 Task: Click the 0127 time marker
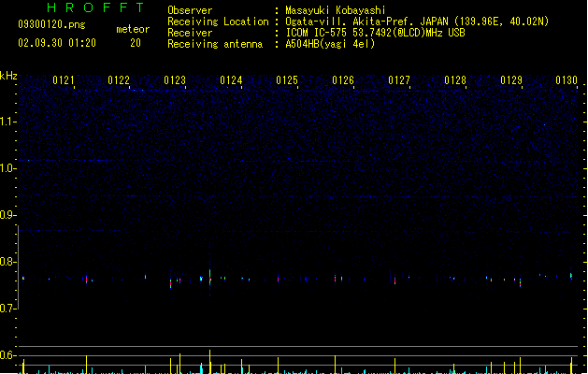click(399, 80)
